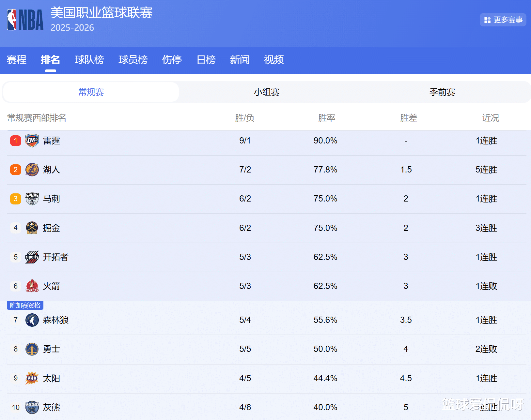Click the Timberwolves 55.6% win rate

(x=325, y=320)
